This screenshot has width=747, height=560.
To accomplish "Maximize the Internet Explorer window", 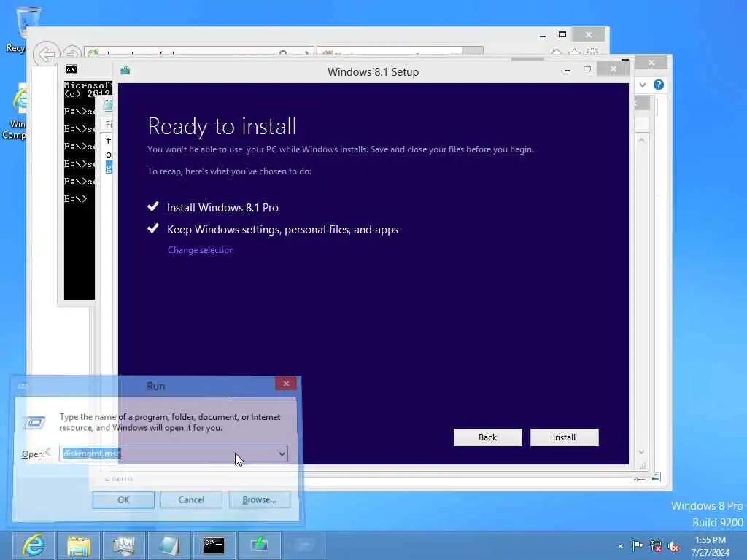I will [562, 35].
